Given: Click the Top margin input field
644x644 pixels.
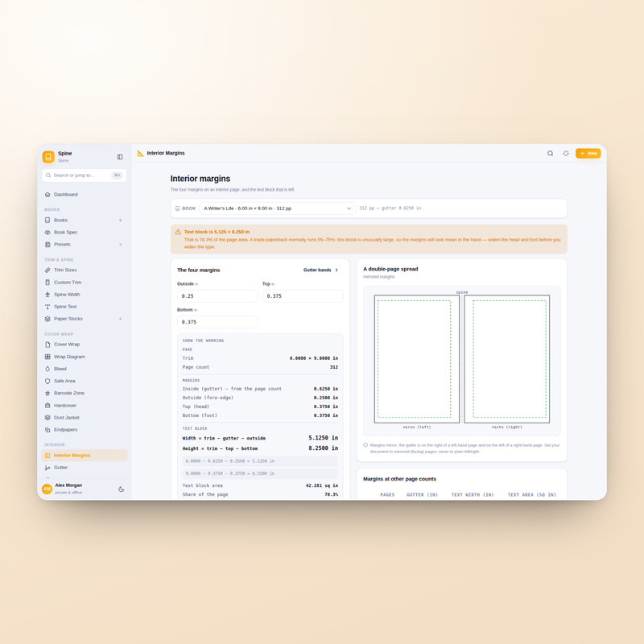Looking at the screenshot, I should (x=303, y=295).
